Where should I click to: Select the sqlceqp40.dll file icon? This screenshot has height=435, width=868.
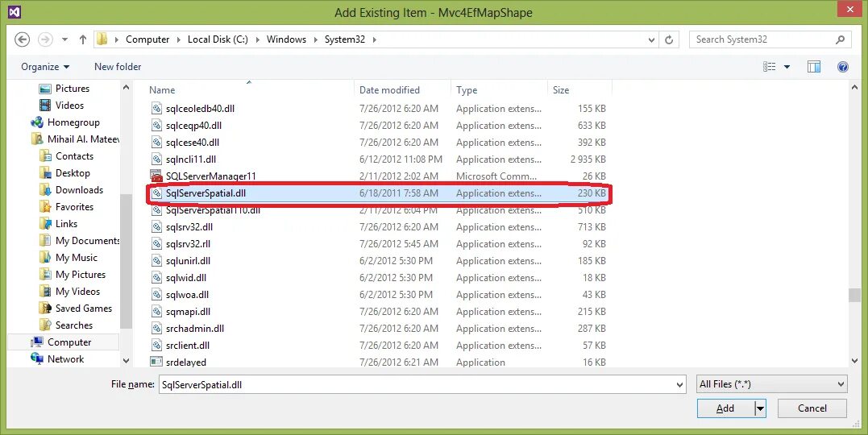point(156,126)
